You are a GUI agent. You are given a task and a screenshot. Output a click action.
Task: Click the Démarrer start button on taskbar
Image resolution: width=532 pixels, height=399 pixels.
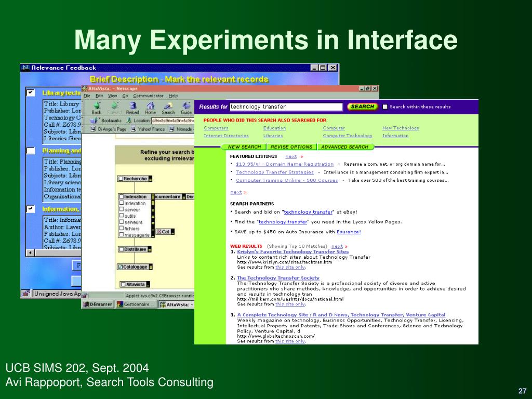98,304
